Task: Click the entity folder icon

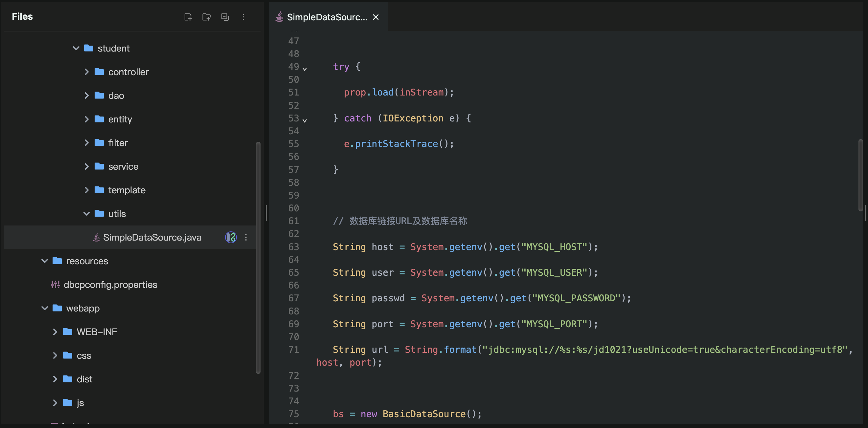Action: (x=99, y=119)
